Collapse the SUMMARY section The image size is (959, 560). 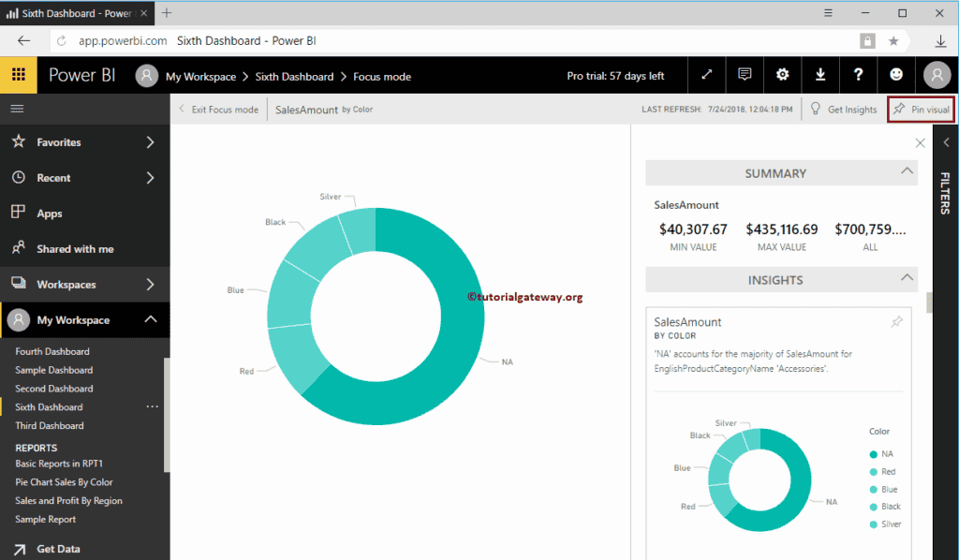pyautogui.click(x=906, y=172)
